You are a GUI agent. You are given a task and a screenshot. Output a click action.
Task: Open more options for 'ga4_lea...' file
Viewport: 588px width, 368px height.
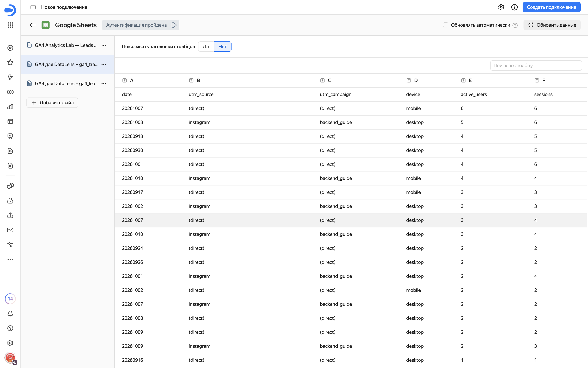[x=104, y=84]
